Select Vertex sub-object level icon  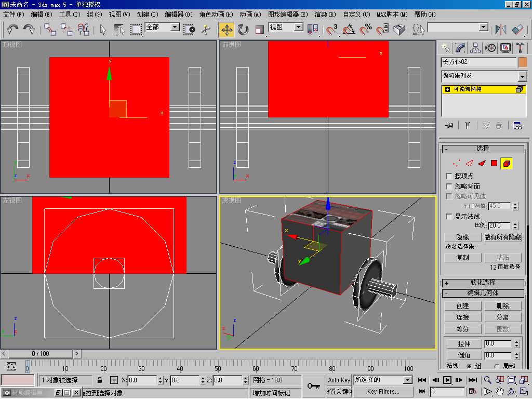pos(457,163)
